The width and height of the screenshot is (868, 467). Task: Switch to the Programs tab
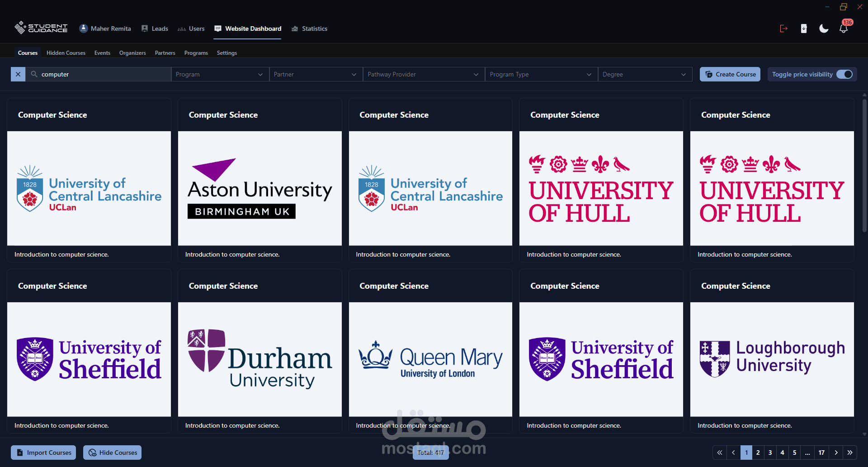pos(196,53)
